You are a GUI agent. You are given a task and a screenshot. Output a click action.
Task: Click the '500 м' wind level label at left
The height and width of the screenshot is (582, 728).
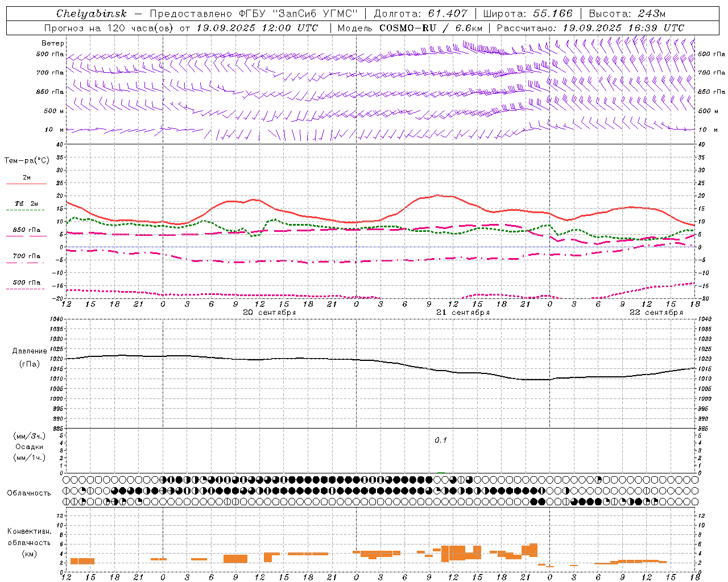point(54,111)
